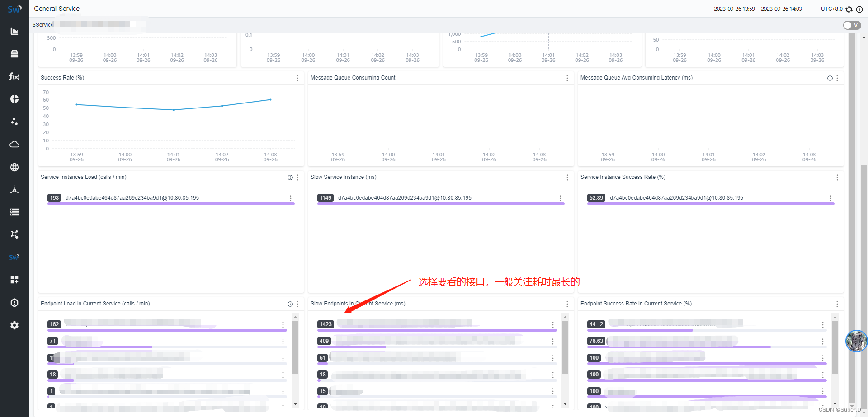Screen dimensions: 868x417
Task: Select slow endpoint entry with 409 ms
Action: click(x=437, y=342)
